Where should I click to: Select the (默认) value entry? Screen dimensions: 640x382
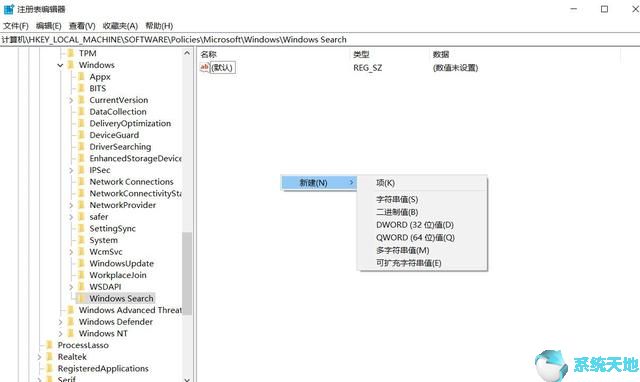(x=222, y=68)
